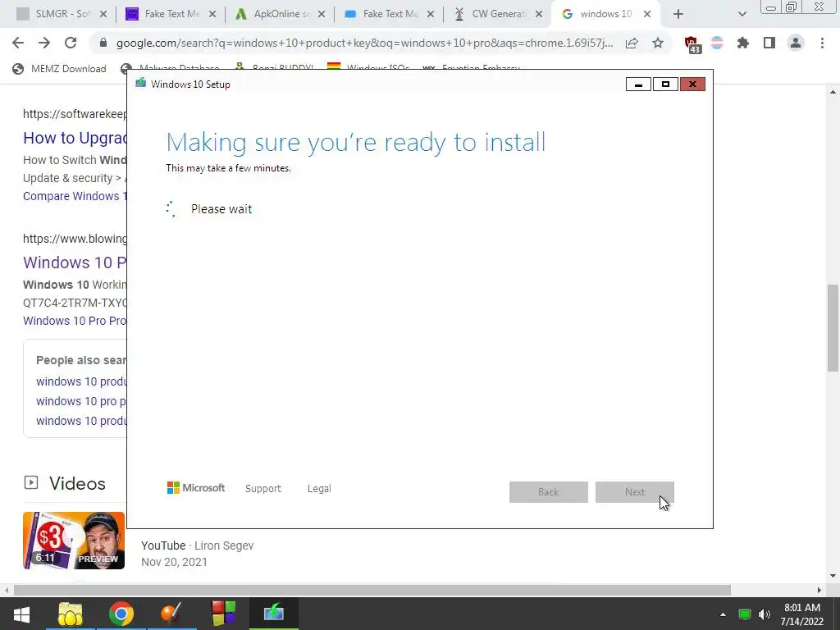Viewport: 840px width, 630px height.
Task: Click the Support link in Setup
Action: (x=263, y=489)
